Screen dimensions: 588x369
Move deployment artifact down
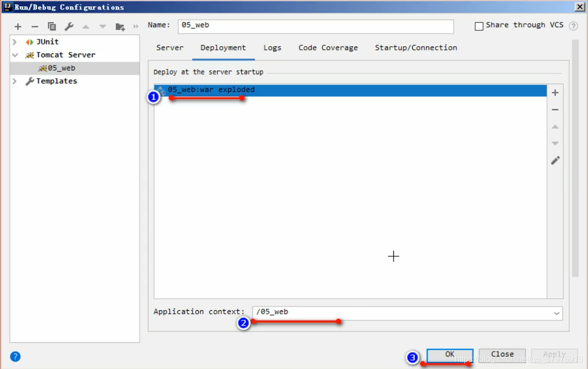[x=555, y=143]
